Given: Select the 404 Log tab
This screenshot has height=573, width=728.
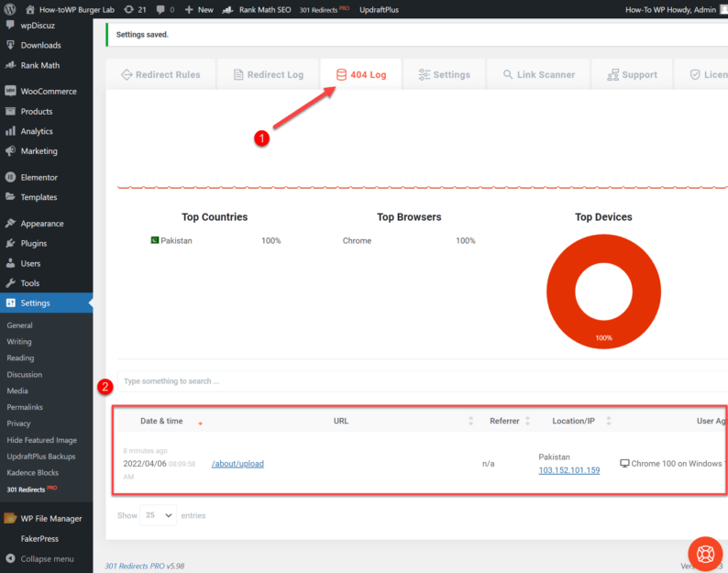Looking at the screenshot, I should click(361, 74).
